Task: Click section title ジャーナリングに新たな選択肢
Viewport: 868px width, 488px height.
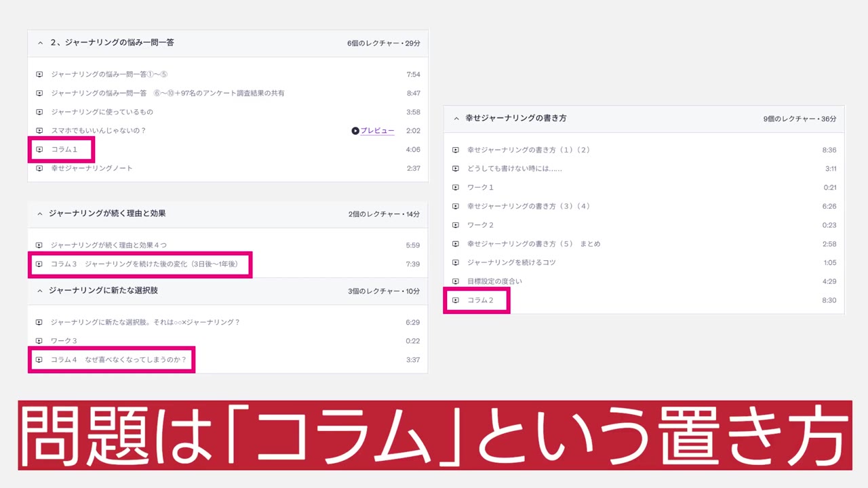Action: (x=103, y=290)
